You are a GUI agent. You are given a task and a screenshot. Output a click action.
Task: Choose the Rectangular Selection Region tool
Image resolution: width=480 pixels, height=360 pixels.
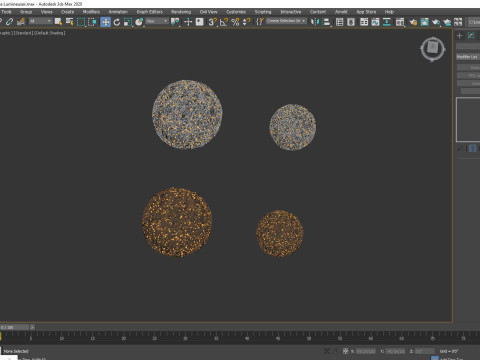click(x=81, y=22)
